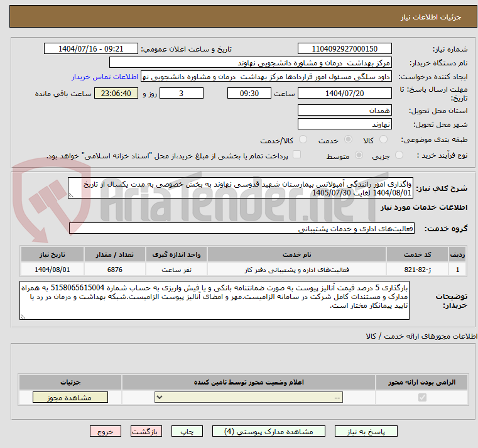478x448 pixels.
Task: Click the 'پاسخ به نیاز' button
Action: click(366, 432)
